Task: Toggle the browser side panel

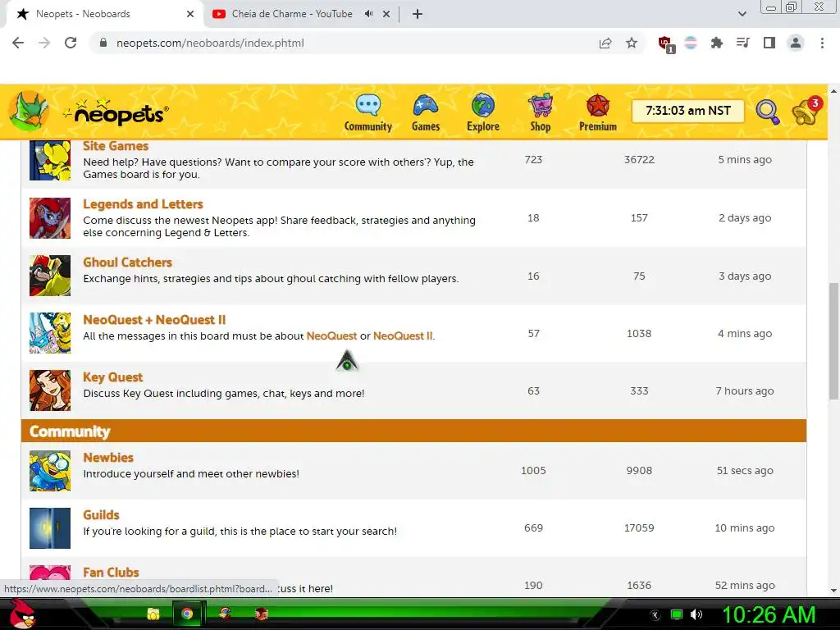Action: pos(769,43)
